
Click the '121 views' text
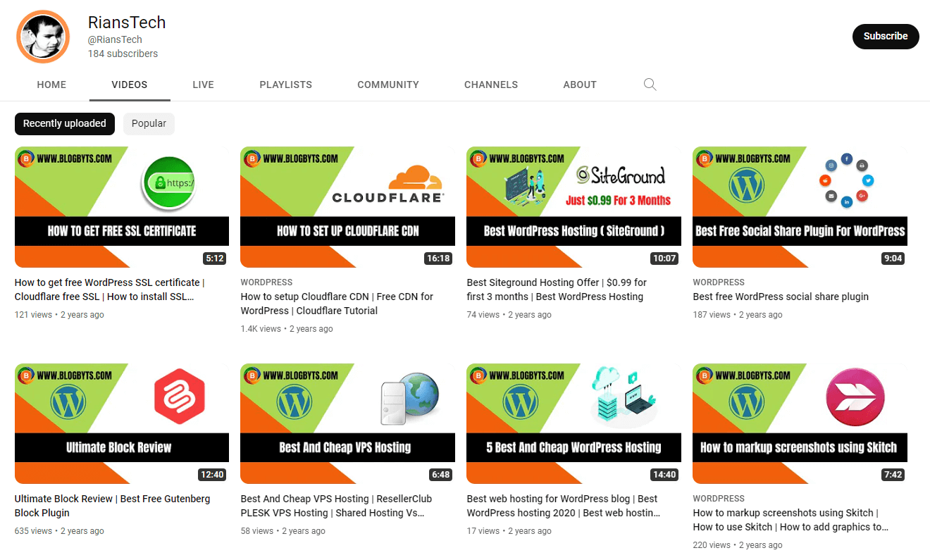click(x=33, y=315)
